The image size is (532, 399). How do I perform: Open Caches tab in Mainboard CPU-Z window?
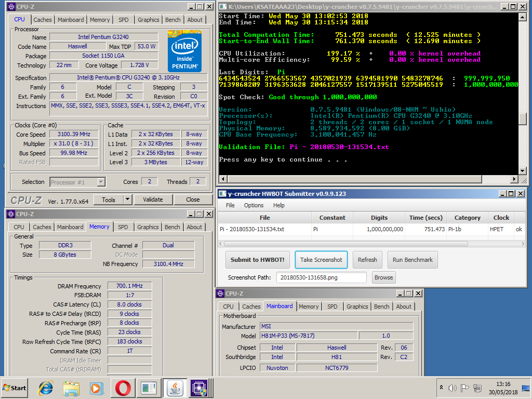[x=251, y=307]
